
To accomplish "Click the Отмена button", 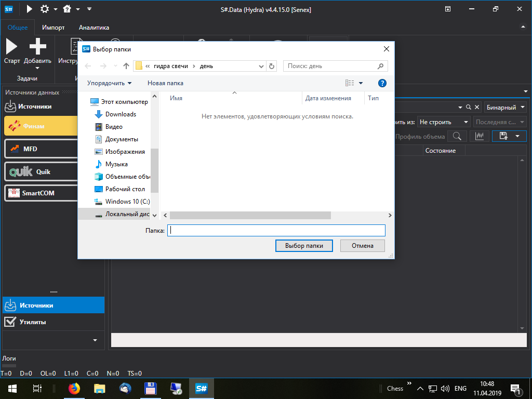I will tap(362, 246).
